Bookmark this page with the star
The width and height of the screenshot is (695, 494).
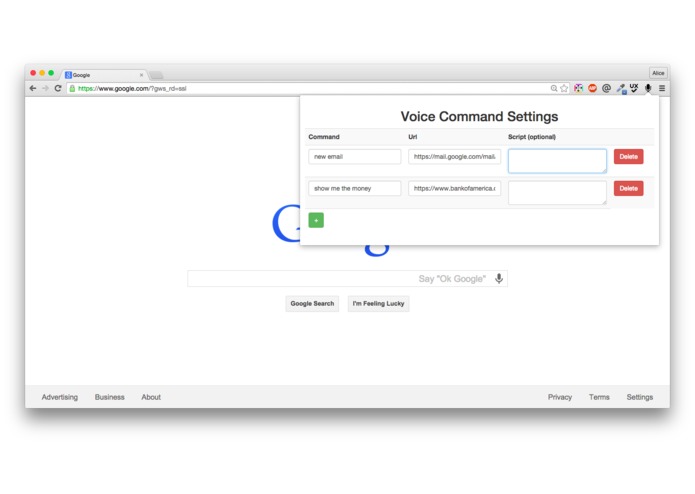(x=564, y=88)
